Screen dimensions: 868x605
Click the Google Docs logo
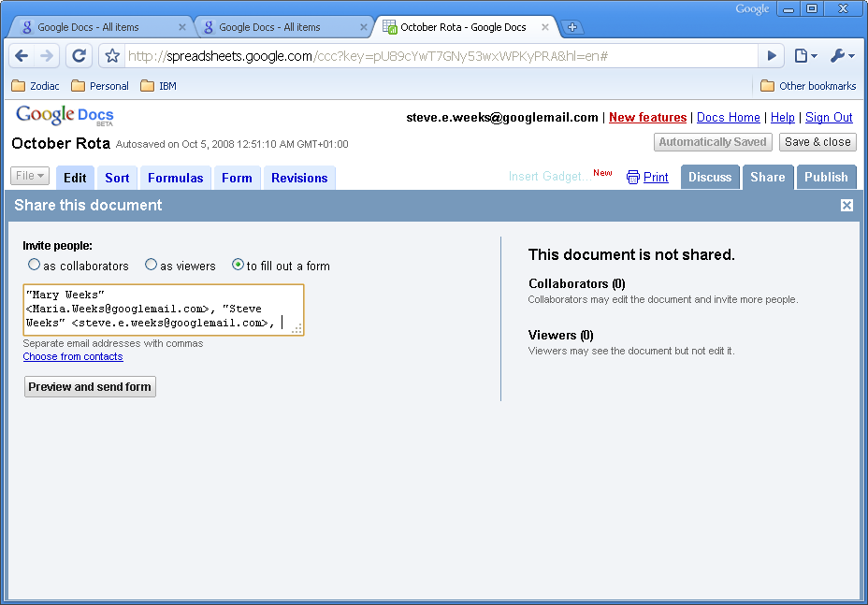(x=65, y=115)
